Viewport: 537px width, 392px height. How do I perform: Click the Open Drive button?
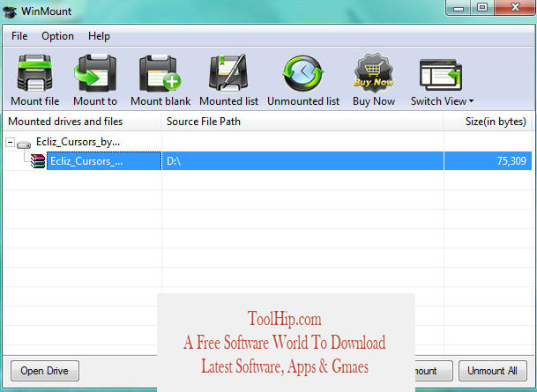pyautogui.click(x=45, y=371)
